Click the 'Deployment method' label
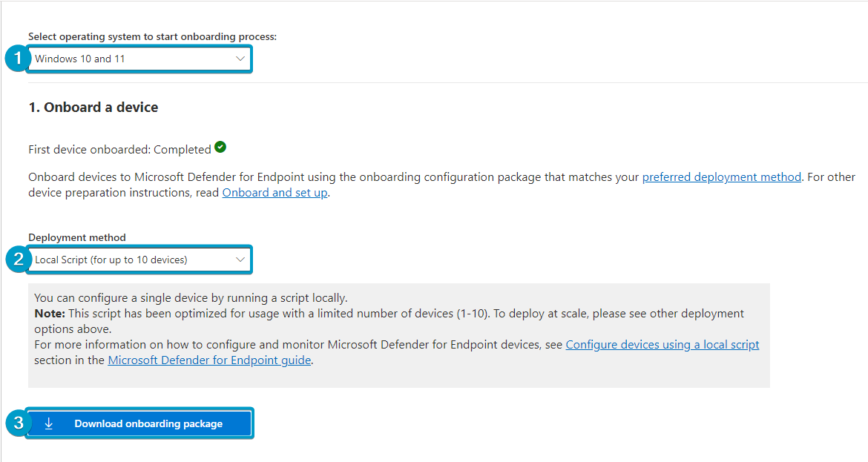The image size is (868, 462). click(77, 237)
